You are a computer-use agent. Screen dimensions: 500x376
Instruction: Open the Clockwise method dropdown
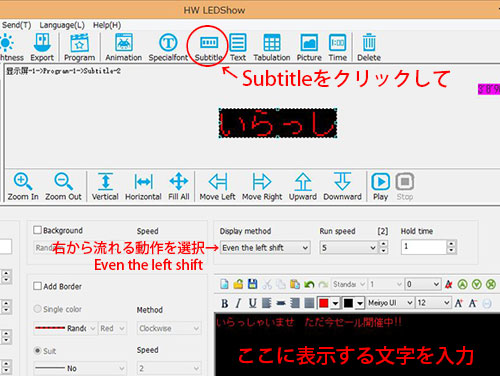(169, 328)
